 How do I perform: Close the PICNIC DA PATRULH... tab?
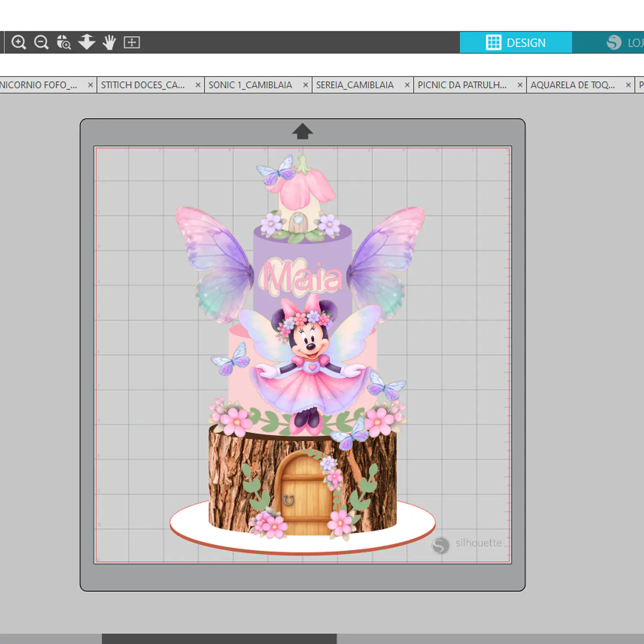[520, 85]
